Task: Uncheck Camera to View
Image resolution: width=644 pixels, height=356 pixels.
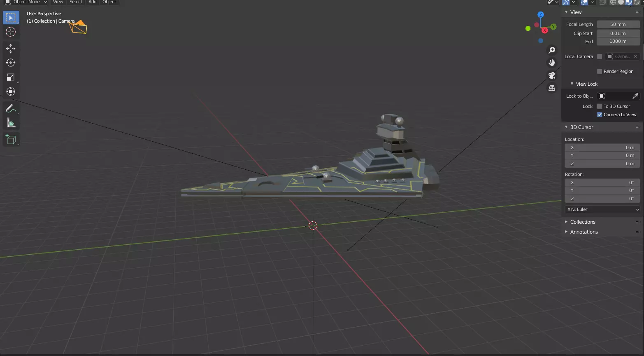Action: (600, 115)
